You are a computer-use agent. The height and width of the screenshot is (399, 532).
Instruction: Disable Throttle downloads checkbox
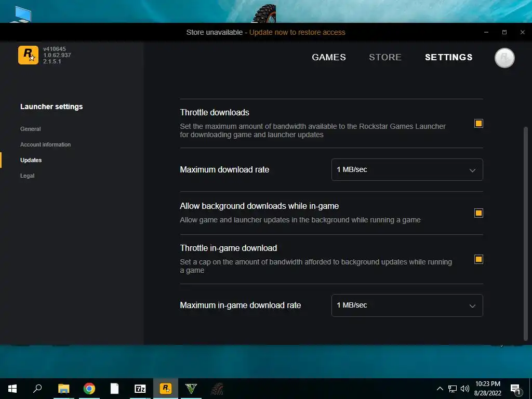478,124
